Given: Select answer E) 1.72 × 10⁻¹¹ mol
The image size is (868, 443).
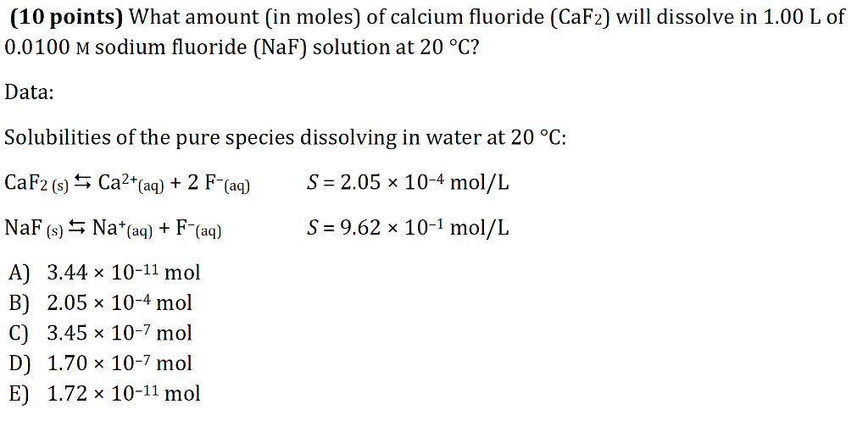Looking at the screenshot, I should tap(104, 393).
